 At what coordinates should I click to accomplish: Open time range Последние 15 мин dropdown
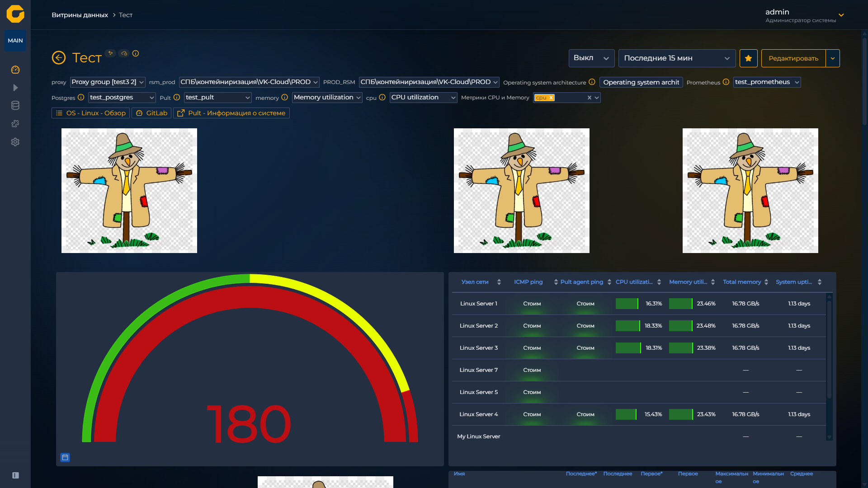pyautogui.click(x=677, y=58)
